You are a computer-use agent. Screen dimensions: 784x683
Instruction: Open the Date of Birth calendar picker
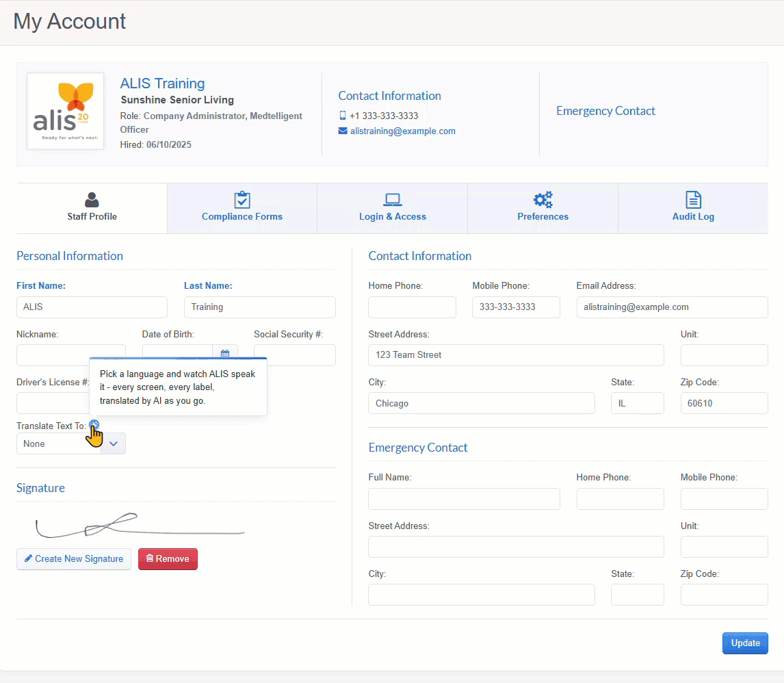point(225,353)
